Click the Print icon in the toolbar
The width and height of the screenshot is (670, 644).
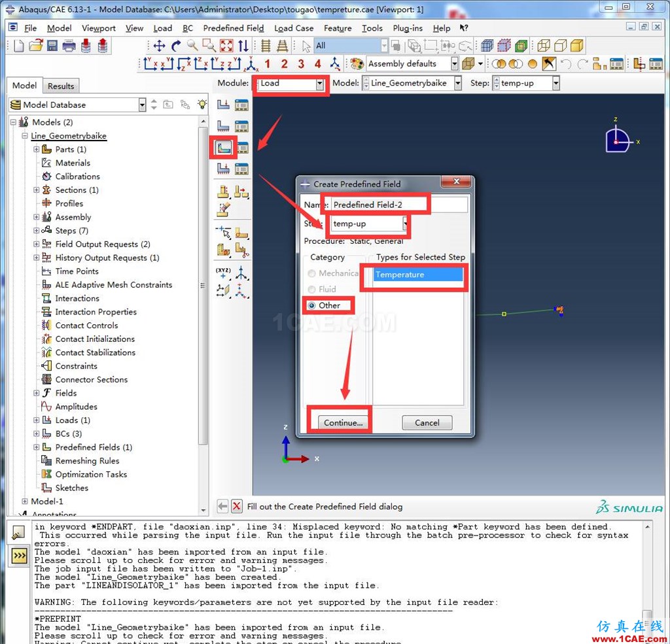tap(69, 46)
